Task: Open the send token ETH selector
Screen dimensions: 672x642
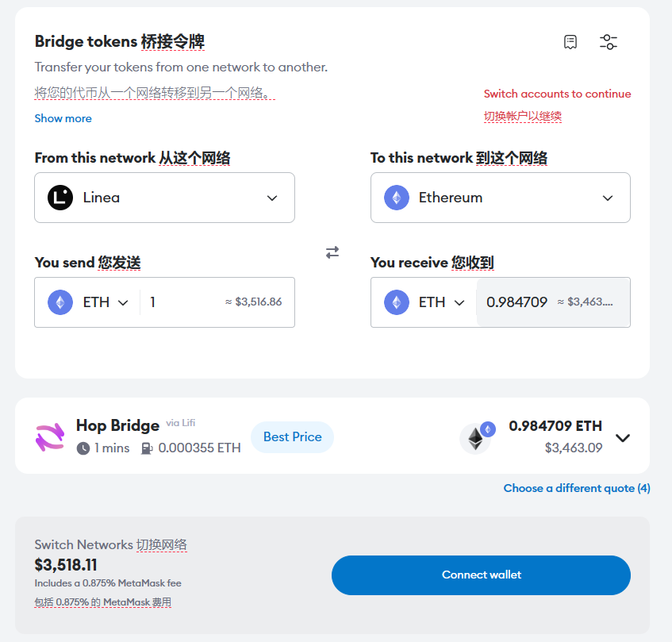Action: coord(88,302)
